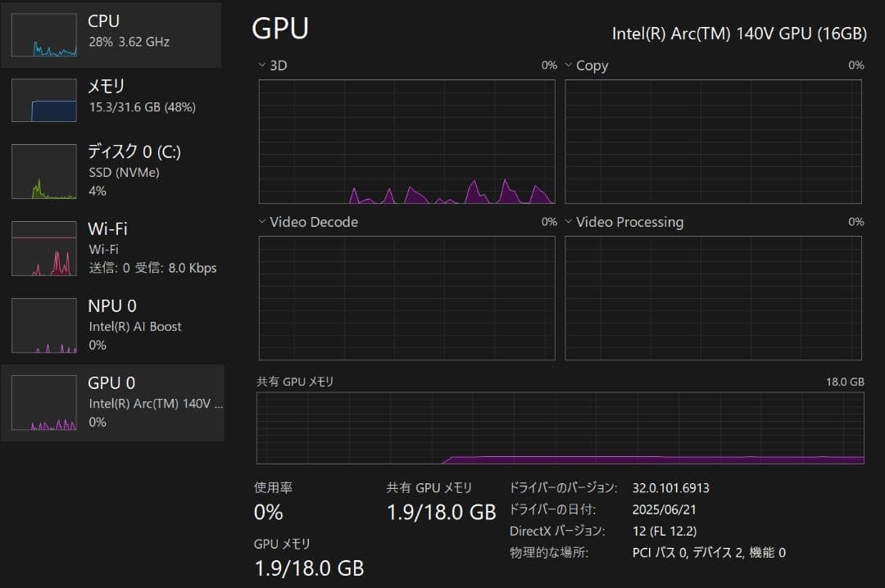Click the driver version value 32.0.101.6913
The height and width of the screenshot is (588, 885).
point(670,488)
